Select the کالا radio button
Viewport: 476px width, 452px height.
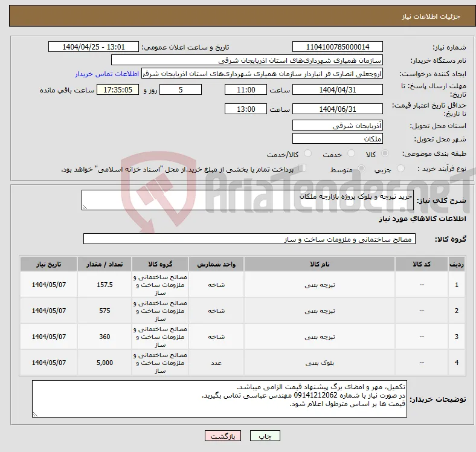[x=385, y=153]
